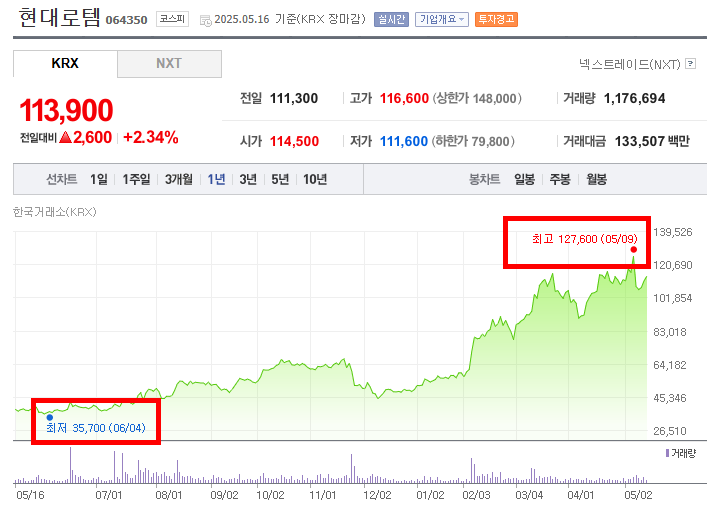Open the 넥스트레이드(NXT) link

[x=629, y=64]
